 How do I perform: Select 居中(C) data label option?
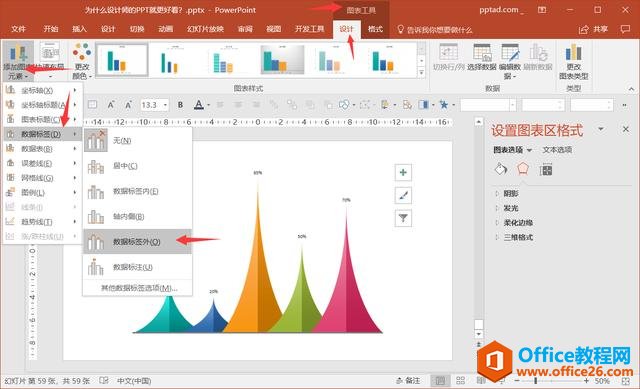point(137,166)
